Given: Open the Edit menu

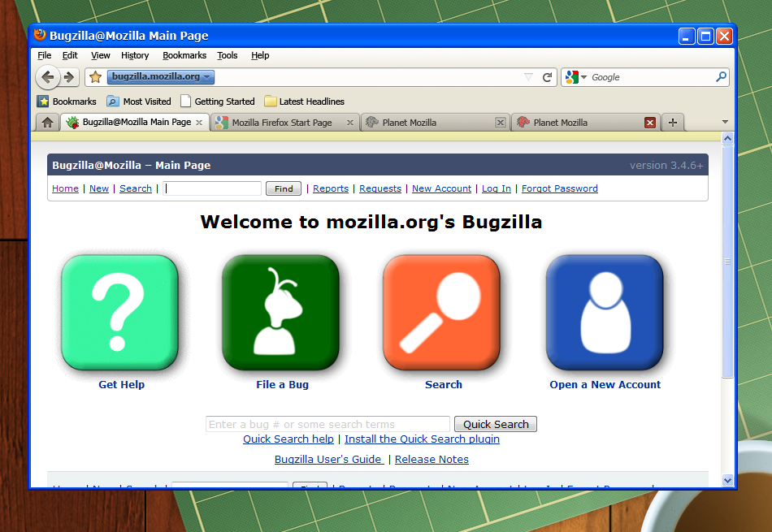Looking at the screenshot, I should [70, 55].
